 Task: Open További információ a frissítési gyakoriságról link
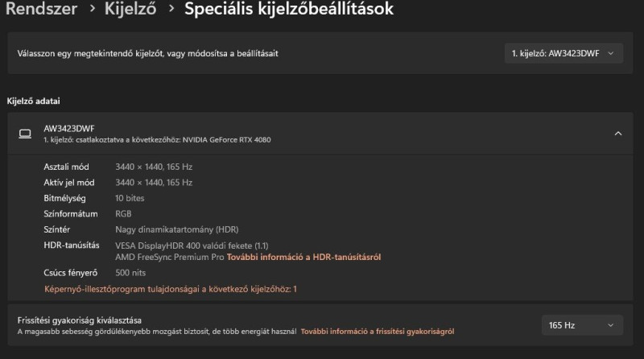(x=378, y=331)
